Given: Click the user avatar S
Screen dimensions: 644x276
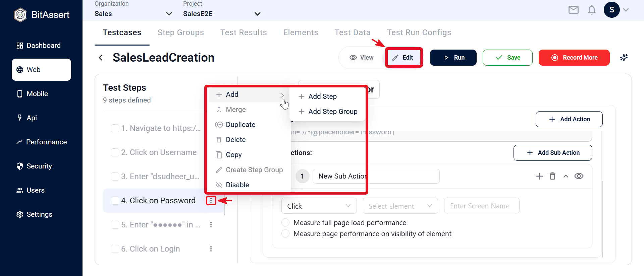Looking at the screenshot, I should click(611, 10).
